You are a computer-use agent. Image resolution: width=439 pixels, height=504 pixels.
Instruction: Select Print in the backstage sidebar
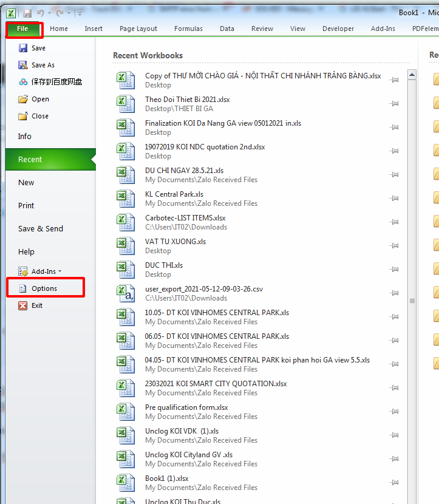[x=26, y=206]
